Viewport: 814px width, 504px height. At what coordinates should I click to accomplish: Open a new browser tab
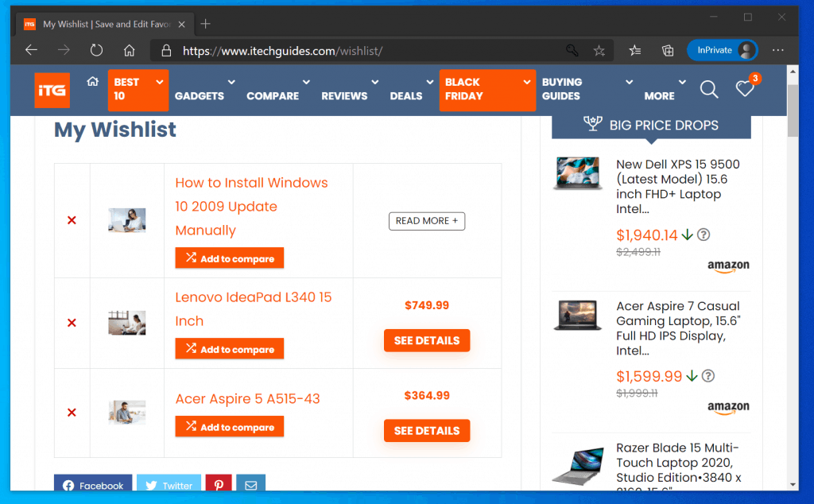(206, 24)
